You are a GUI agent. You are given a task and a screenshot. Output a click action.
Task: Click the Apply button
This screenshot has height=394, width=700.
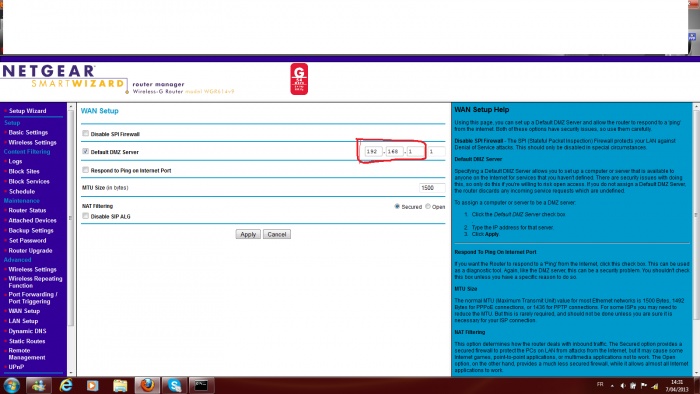[x=248, y=234]
